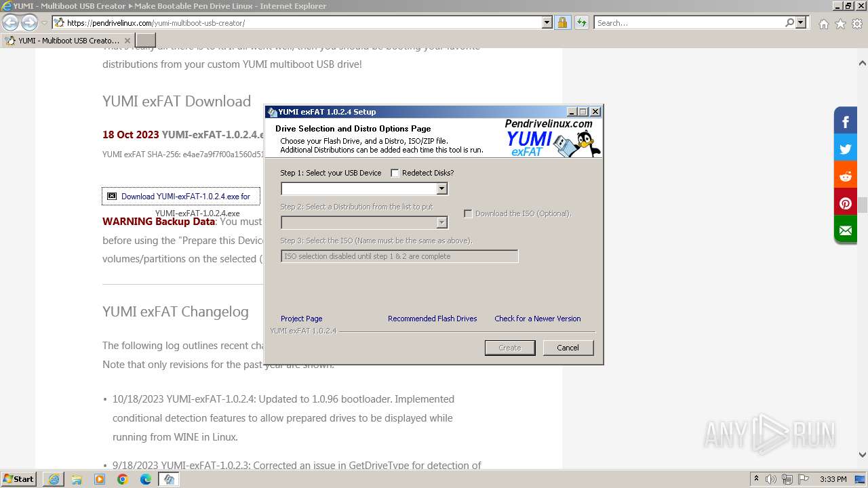Screen dimensions: 868x488
Task: Click Download YUMI-exFAT-1.0.2.4.exe button
Action: click(181, 197)
